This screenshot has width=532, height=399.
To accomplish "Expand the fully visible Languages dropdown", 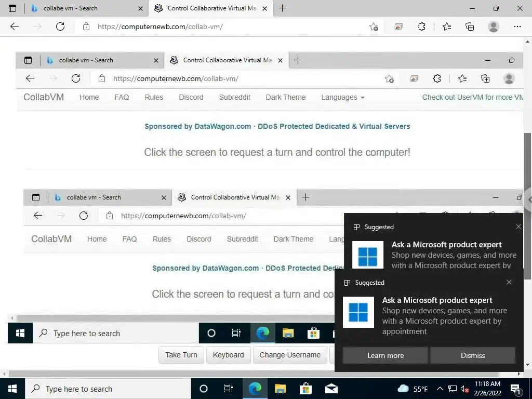I will pyautogui.click(x=343, y=97).
